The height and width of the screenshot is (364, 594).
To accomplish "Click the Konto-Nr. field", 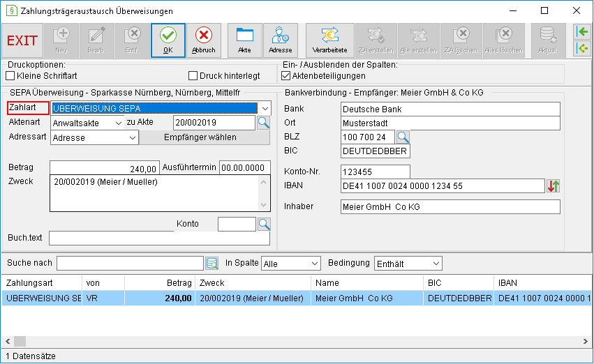I will (x=376, y=172).
